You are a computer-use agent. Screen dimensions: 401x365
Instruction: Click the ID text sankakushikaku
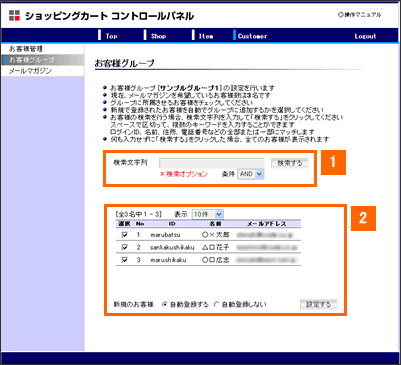click(172, 247)
